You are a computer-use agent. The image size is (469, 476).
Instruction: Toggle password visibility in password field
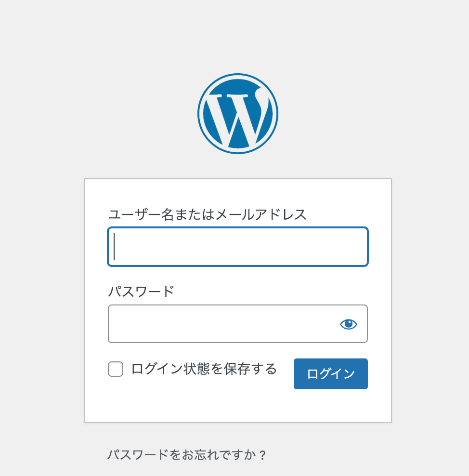[349, 324]
